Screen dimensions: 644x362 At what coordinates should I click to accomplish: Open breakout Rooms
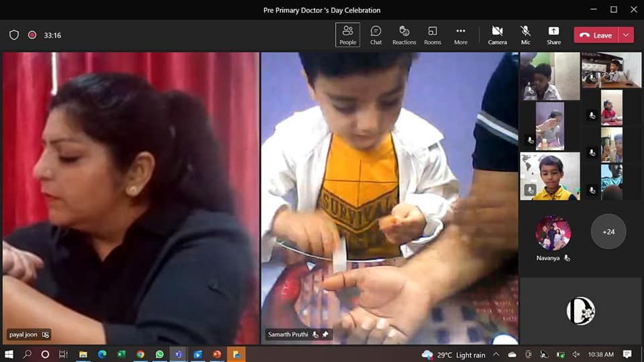[433, 35]
